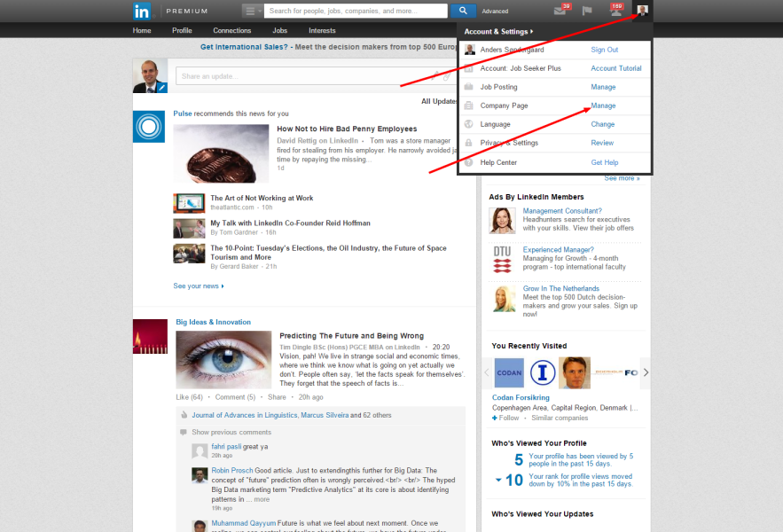This screenshot has height=532, width=783.
Task: Expand Robin Prosch comment with more
Action: pos(262,499)
